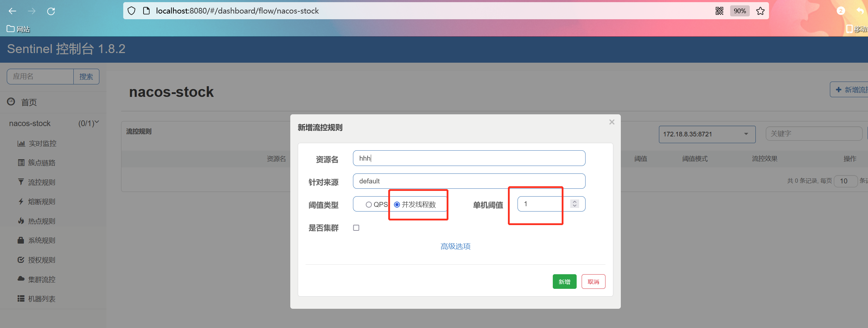
Task: Click the 新增流控规则 plus button top right
Action: 849,89
